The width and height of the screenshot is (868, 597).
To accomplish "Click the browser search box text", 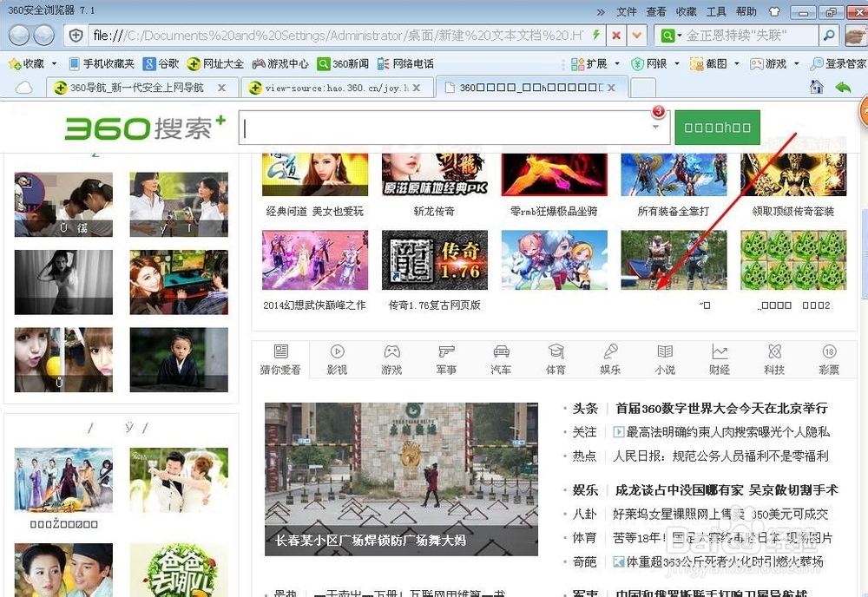I will (736, 36).
